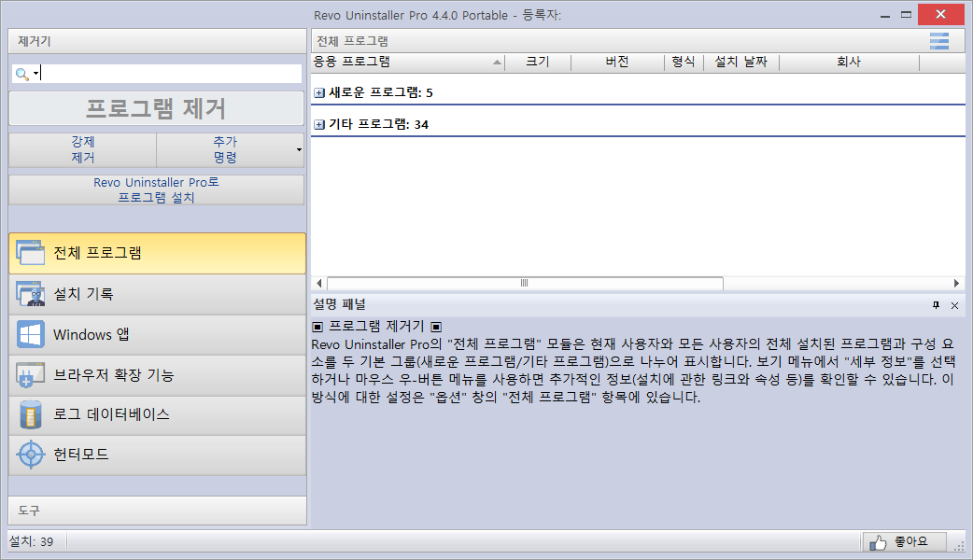Open the view menu hamburger icon
This screenshot has width=973, height=560.
938,41
